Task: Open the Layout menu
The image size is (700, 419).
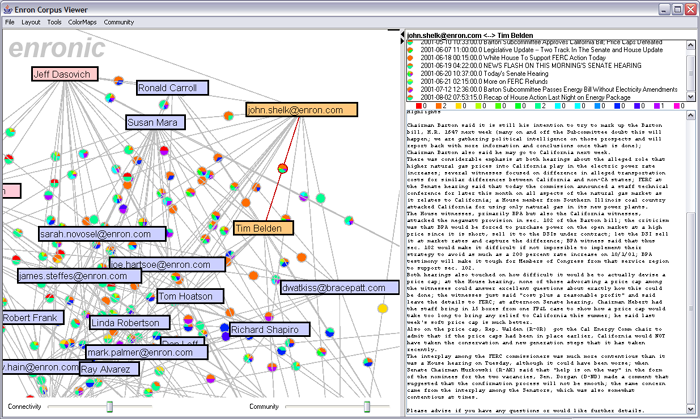Action: click(31, 22)
